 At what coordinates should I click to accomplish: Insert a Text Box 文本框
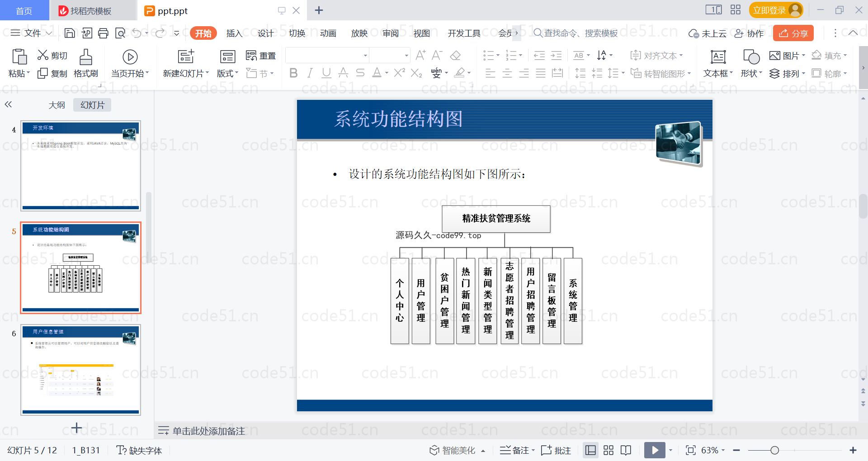718,64
